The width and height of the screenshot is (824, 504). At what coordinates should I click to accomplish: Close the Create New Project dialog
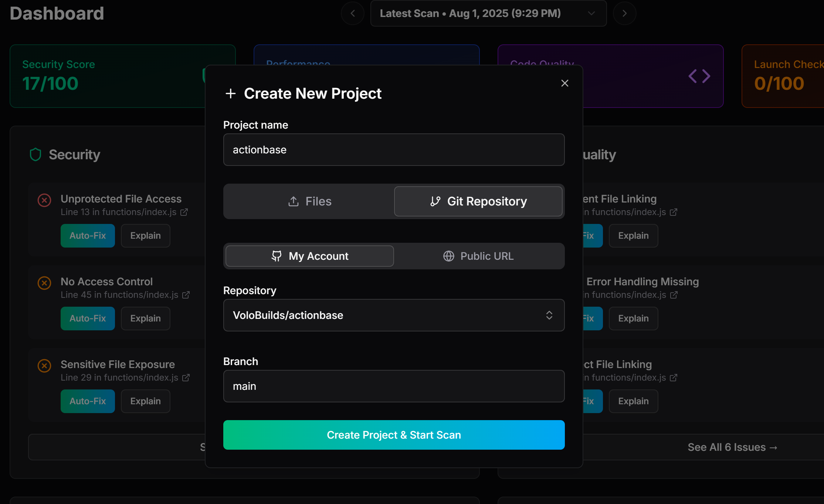pos(564,83)
